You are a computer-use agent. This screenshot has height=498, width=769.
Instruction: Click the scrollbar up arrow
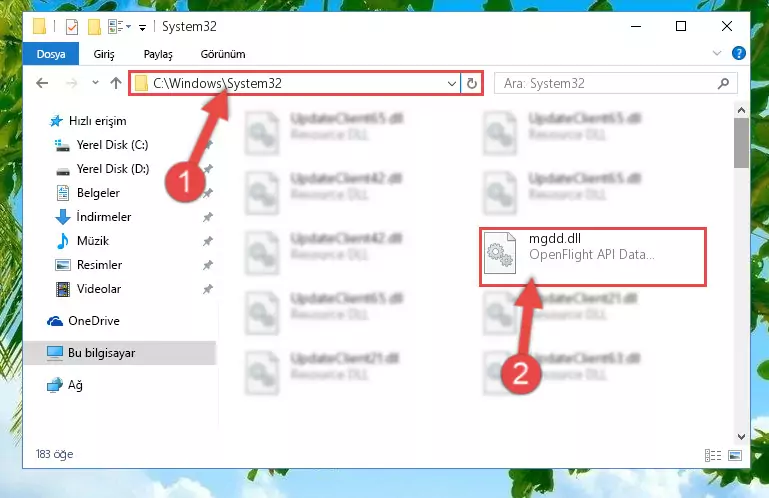coord(741,110)
